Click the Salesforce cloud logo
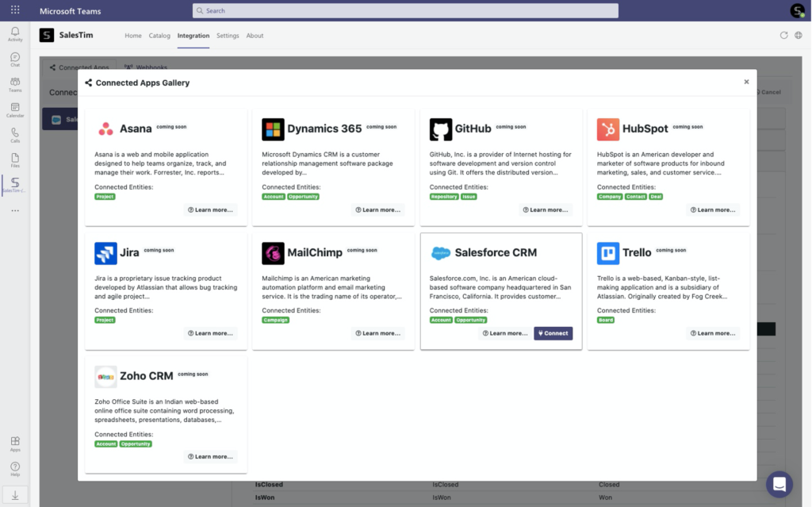The height and width of the screenshot is (507, 812). (441, 253)
